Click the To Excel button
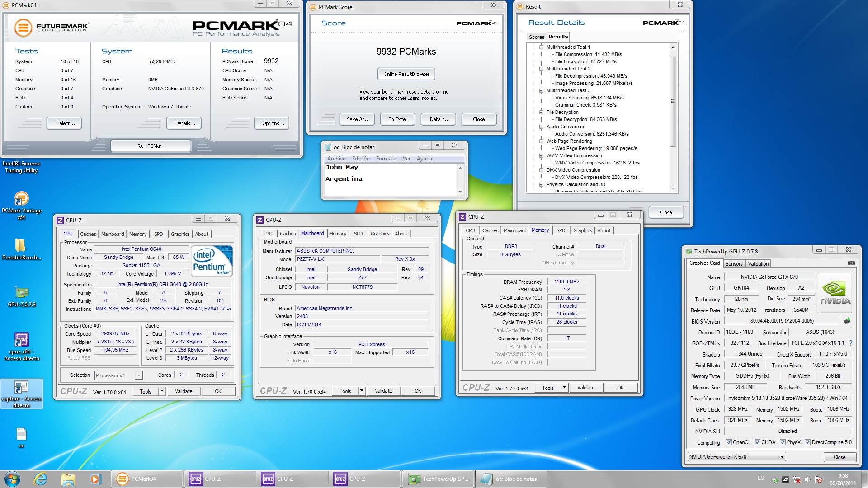Screen dimensions: 868x488 click(397, 119)
